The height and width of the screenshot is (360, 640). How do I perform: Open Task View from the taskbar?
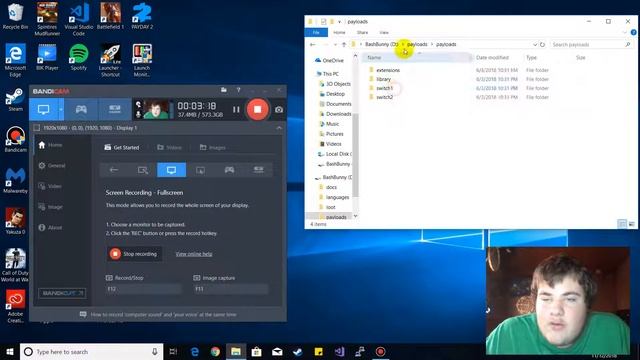173,351
